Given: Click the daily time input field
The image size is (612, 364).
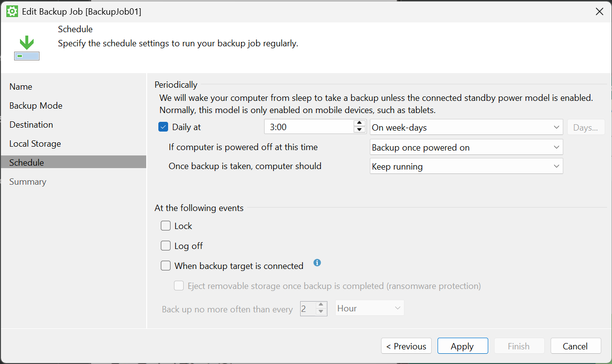Looking at the screenshot, I should 308,128.
